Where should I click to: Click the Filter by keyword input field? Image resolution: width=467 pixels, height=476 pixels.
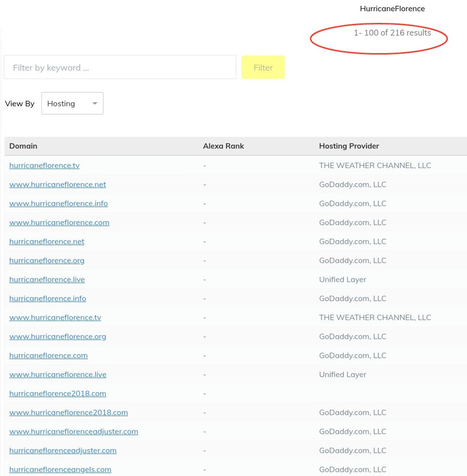point(120,67)
